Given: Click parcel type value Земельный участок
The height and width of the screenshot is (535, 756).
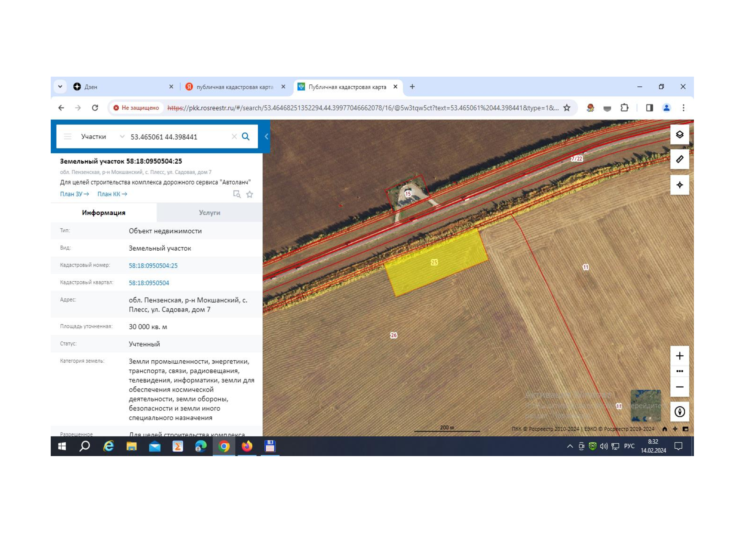Looking at the screenshot, I should 160,248.
